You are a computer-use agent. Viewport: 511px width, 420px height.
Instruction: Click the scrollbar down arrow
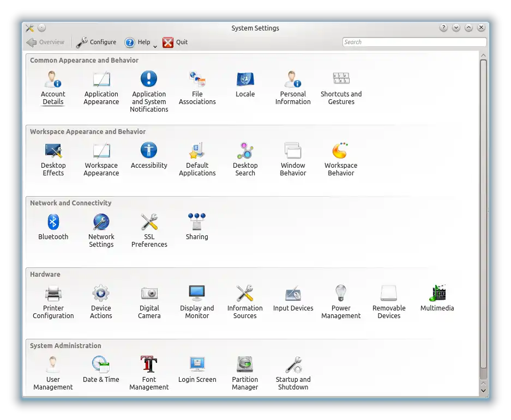tap(483, 390)
